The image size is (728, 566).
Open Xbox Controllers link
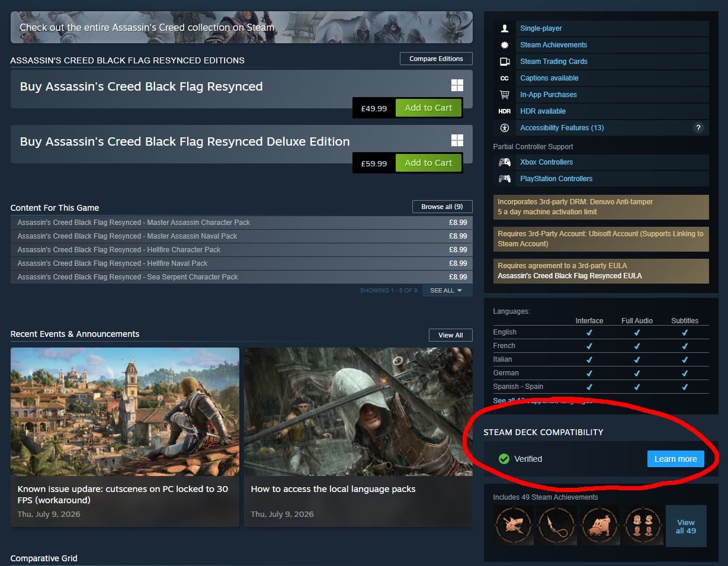(546, 162)
